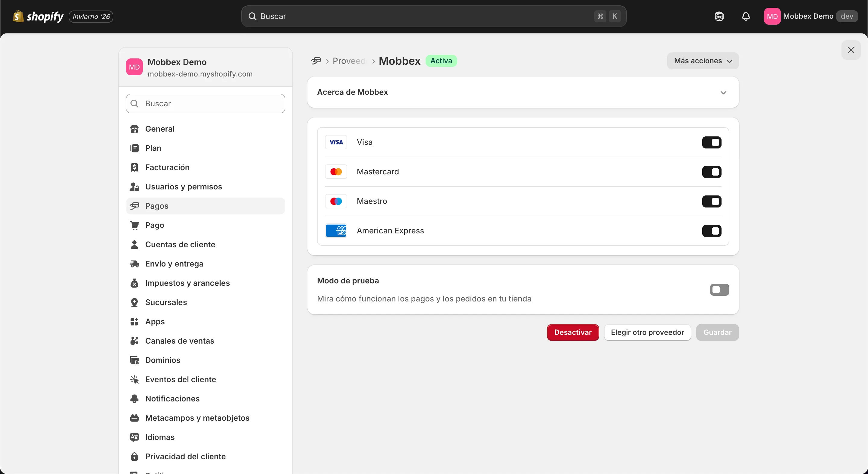Expand the Acerca de Mobbex section
The width and height of the screenshot is (868, 474).
point(523,92)
